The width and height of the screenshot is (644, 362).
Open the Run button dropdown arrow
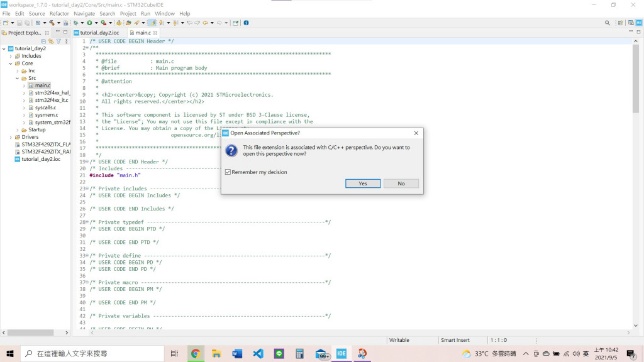pyautogui.click(x=96, y=23)
